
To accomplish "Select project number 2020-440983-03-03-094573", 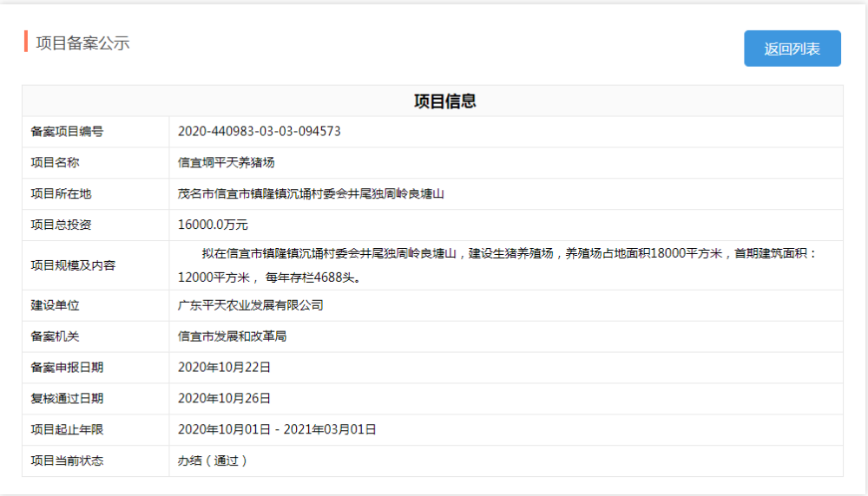I will [259, 132].
